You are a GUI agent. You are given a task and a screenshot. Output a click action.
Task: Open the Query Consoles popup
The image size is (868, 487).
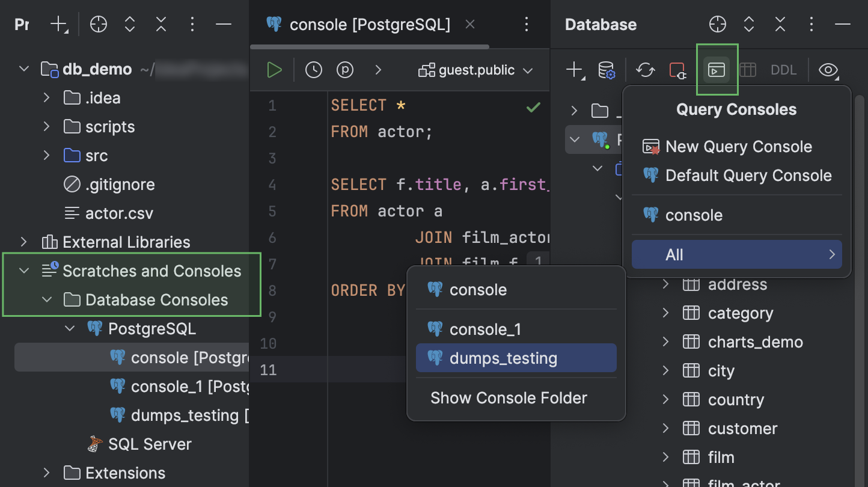[x=717, y=69]
